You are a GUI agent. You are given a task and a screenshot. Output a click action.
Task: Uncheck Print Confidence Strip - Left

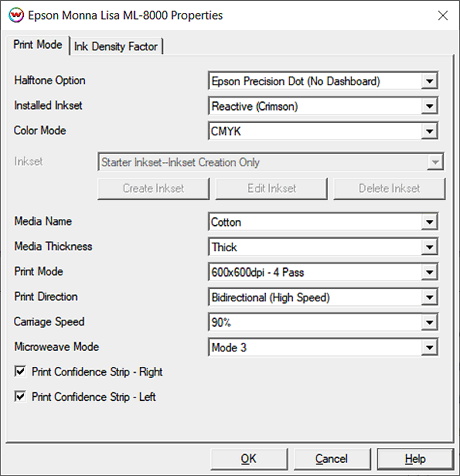click(20, 397)
